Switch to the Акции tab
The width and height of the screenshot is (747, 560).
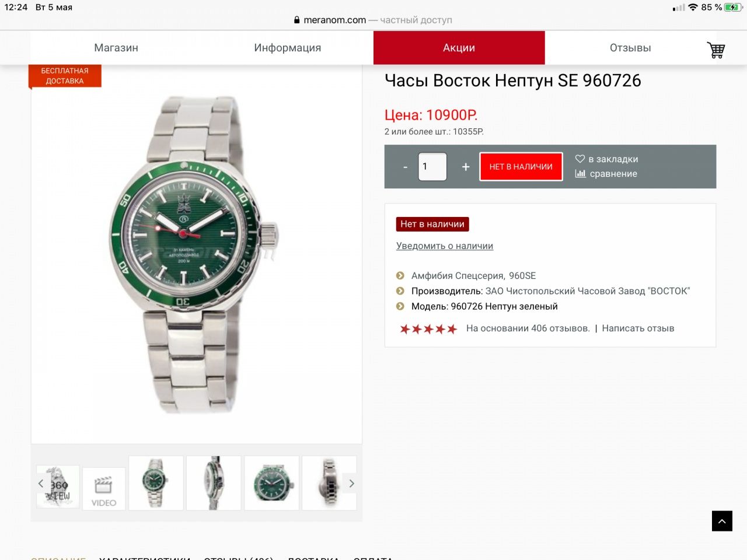[x=459, y=48]
